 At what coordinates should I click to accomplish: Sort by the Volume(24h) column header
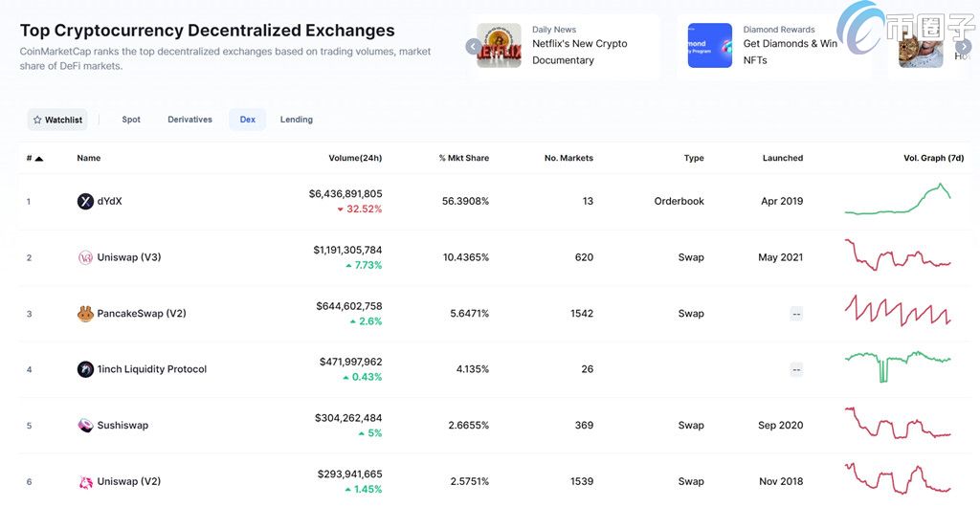[355, 158]
